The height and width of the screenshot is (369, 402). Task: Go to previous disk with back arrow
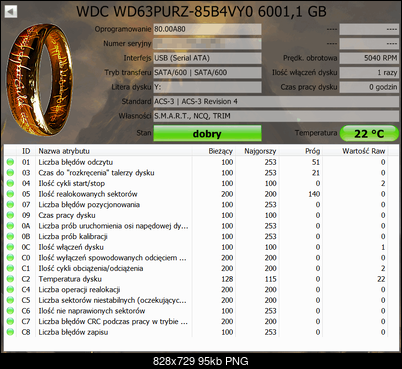11,12
